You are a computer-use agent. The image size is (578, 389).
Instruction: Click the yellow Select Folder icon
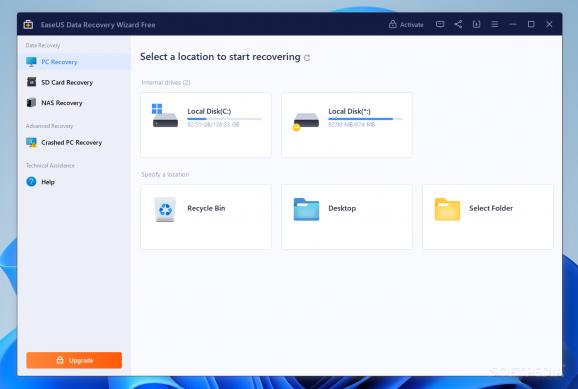pos(447,209)
